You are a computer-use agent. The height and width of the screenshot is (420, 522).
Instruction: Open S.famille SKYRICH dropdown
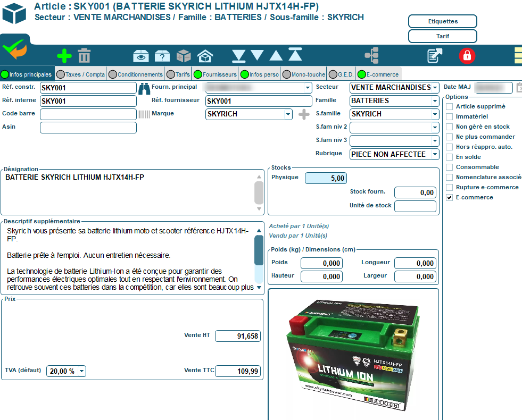tap(435, 114)
